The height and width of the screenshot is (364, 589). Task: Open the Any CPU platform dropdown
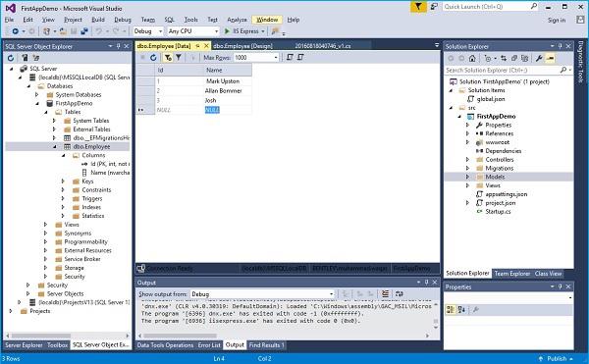coord(216,31)
